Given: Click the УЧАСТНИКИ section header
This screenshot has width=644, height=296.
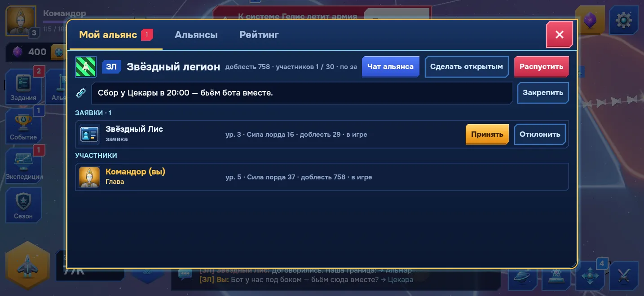Looking at the screenshot, I should point(96,156).
